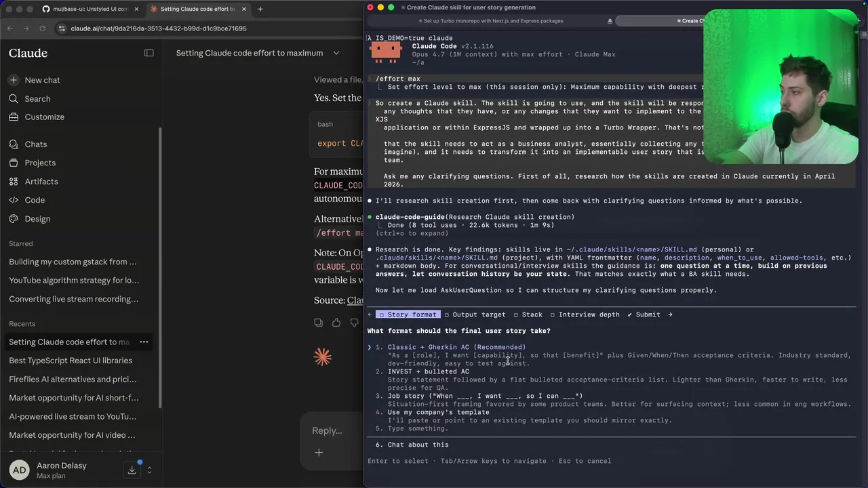Open starred chat Converting live stream recording

coord(73,299)
